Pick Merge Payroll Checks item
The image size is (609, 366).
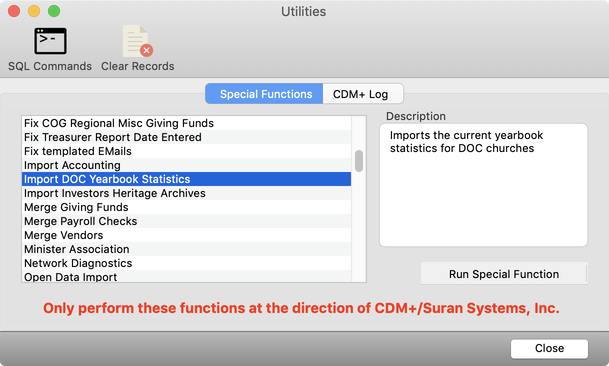click(x=186, y=221)
